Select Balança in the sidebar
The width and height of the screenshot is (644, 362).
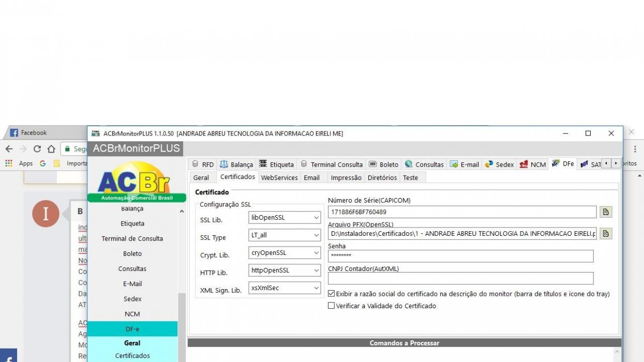(132, 209)
